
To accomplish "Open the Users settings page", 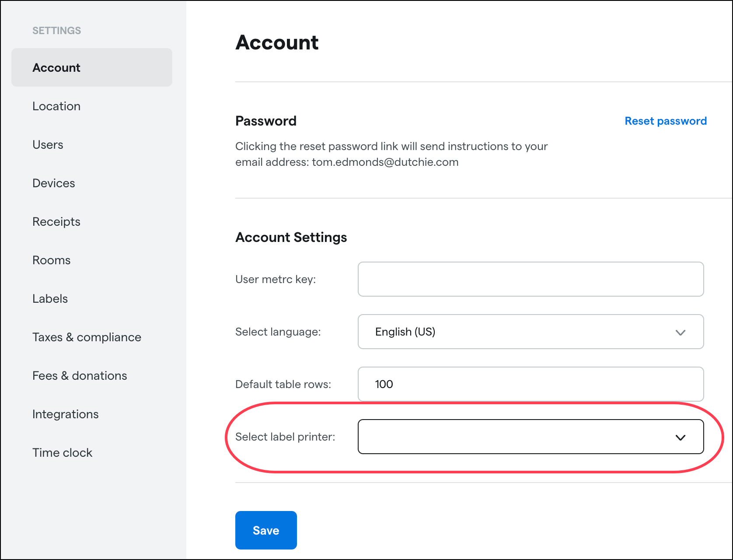I will pos(48,145).
